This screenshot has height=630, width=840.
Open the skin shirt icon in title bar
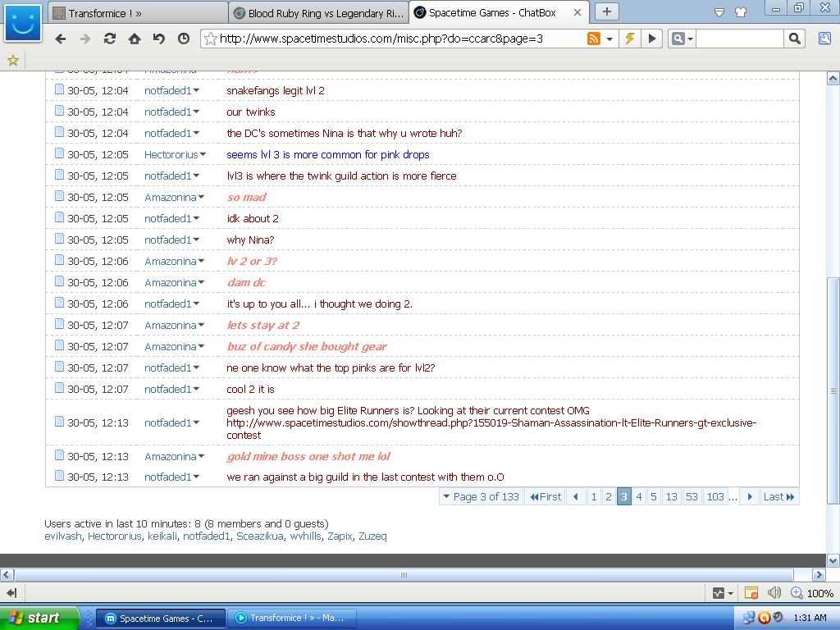click(x=741, y=12)
